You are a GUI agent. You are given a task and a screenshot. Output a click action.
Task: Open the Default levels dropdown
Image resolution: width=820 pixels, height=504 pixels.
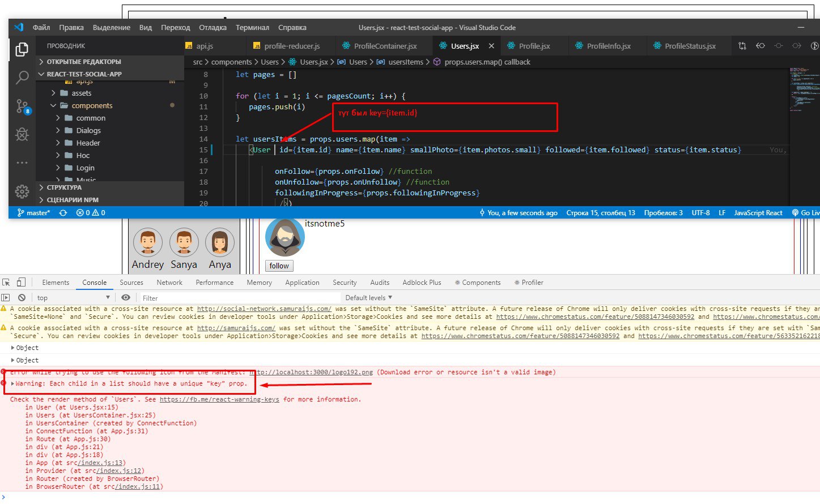coord(368,297)
